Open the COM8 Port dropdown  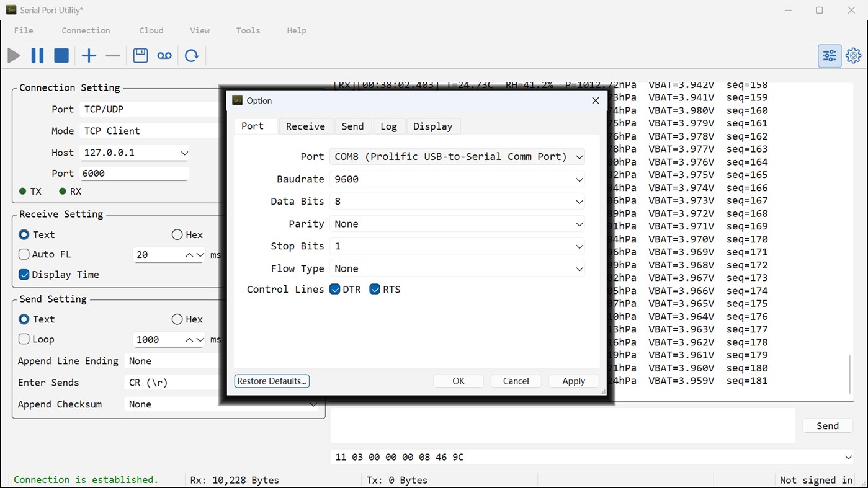(457, 157)
